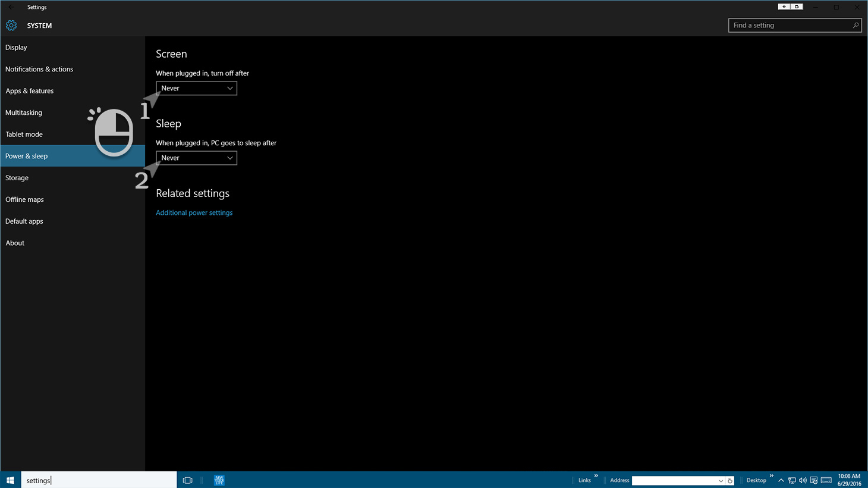The height and width of the screenshot is (488, 868).
Task: Click the magnifier icon in Find a setting
Action: point(855,26)
